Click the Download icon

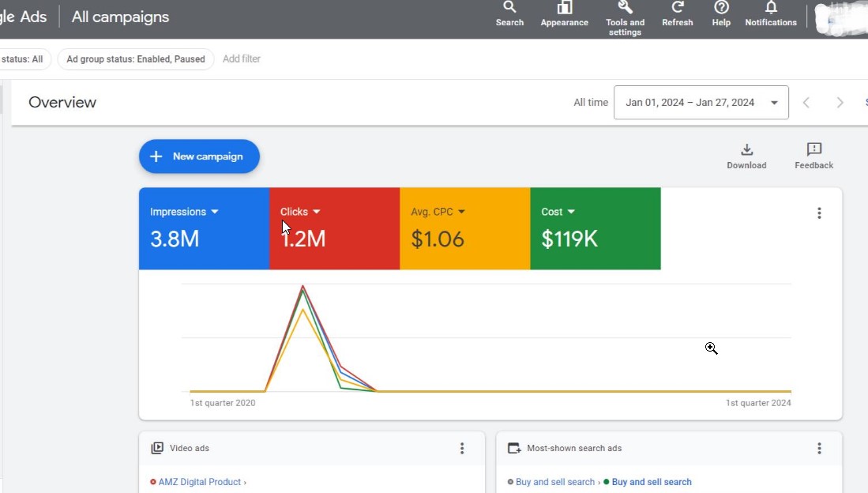pos(746,150)
